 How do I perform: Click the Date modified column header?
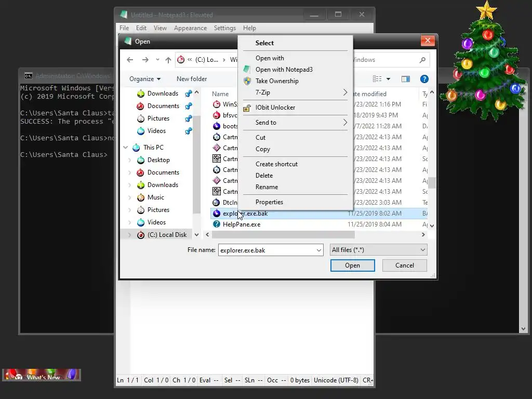click(x=370, y=94)
